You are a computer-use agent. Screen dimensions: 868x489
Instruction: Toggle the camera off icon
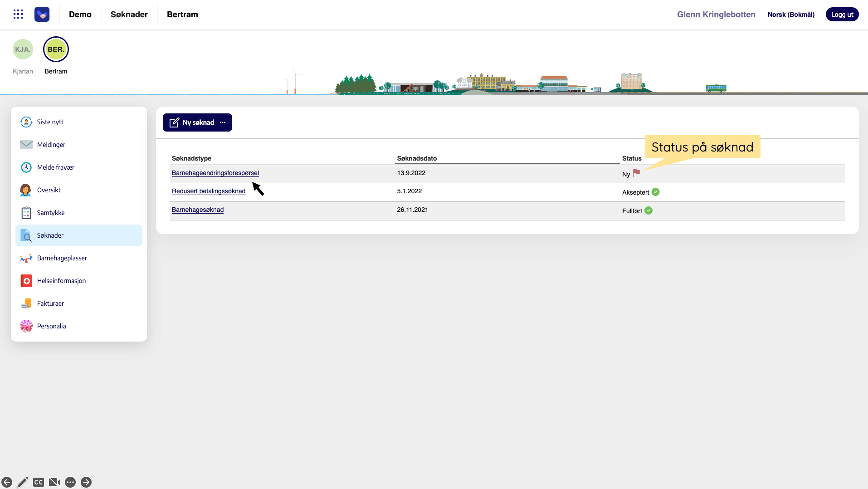(54, 482)
